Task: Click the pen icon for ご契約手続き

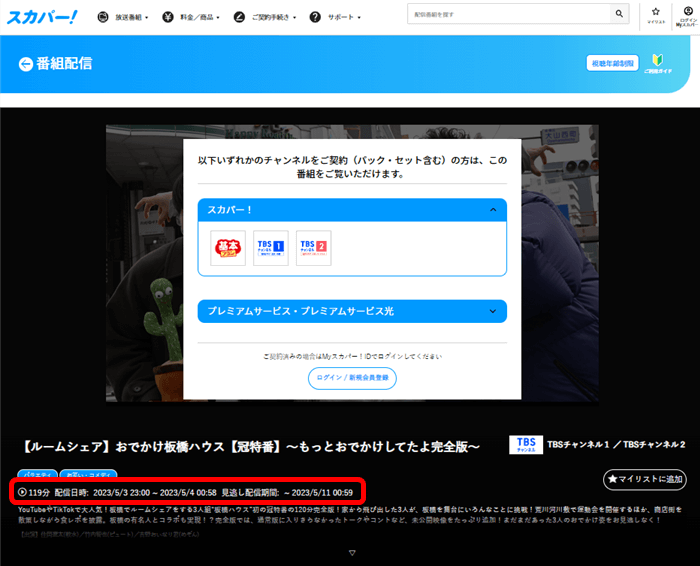Action: point(239,17)
